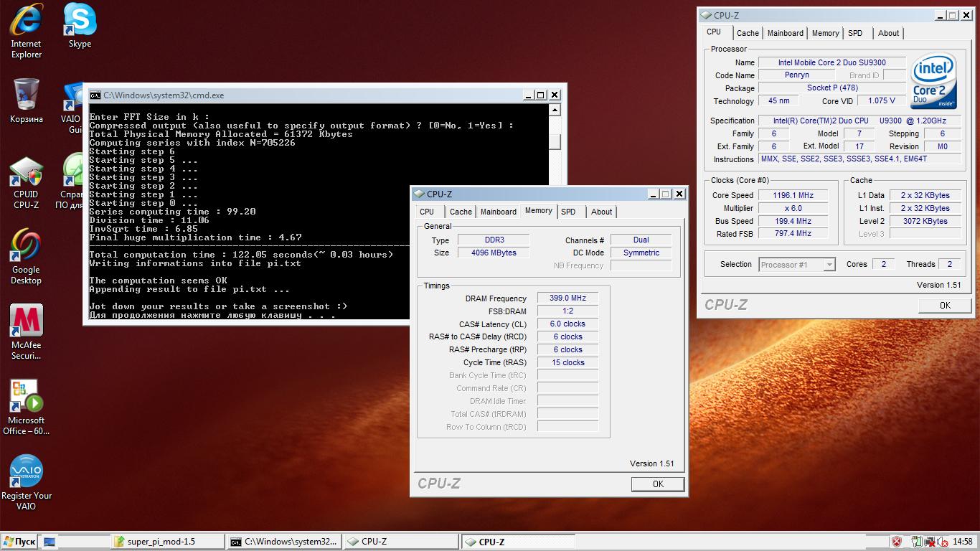Click the Bus Speed 199.4 MHz value
The height and width of the screenshot is (551, 980).
coord(792,221)
